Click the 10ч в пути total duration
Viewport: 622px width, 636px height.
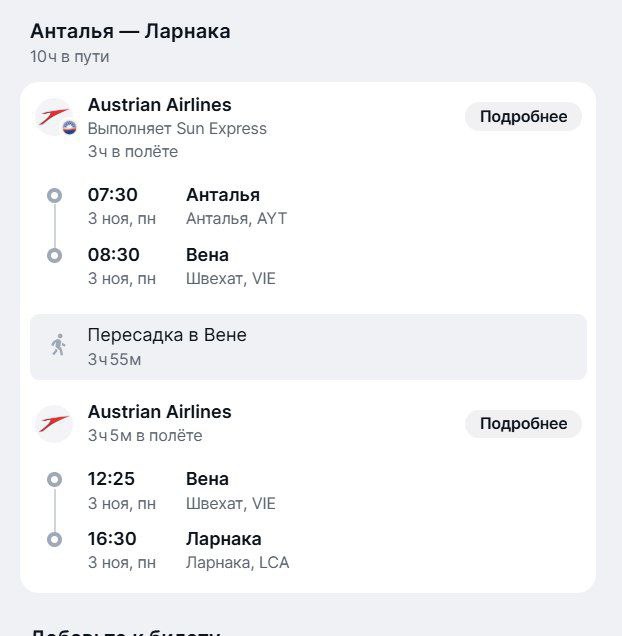click(x=69, y=56)
